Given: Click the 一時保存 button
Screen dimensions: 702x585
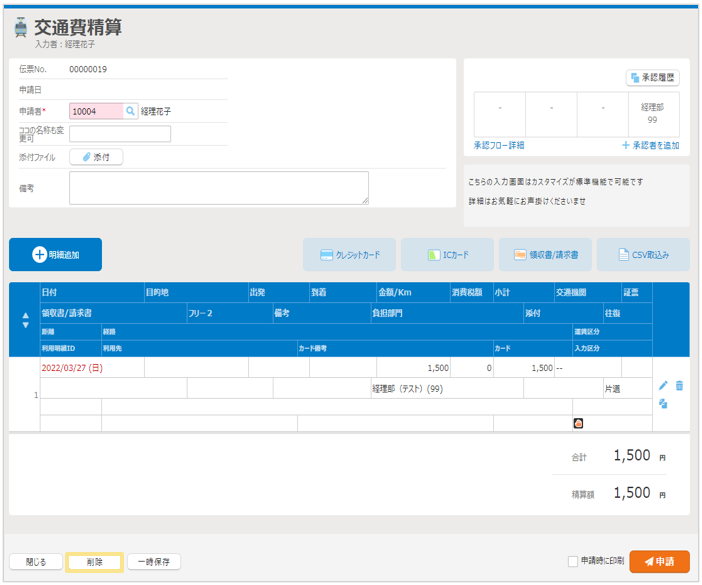Looking at the screenshot, I should click(x=154, y=562).
